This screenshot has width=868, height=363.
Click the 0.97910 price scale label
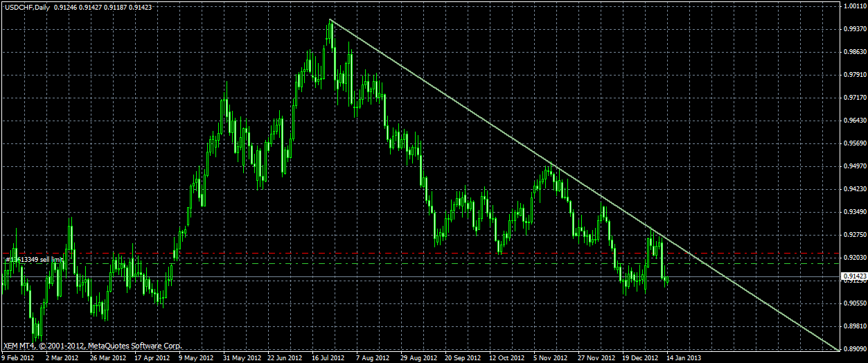854,75
